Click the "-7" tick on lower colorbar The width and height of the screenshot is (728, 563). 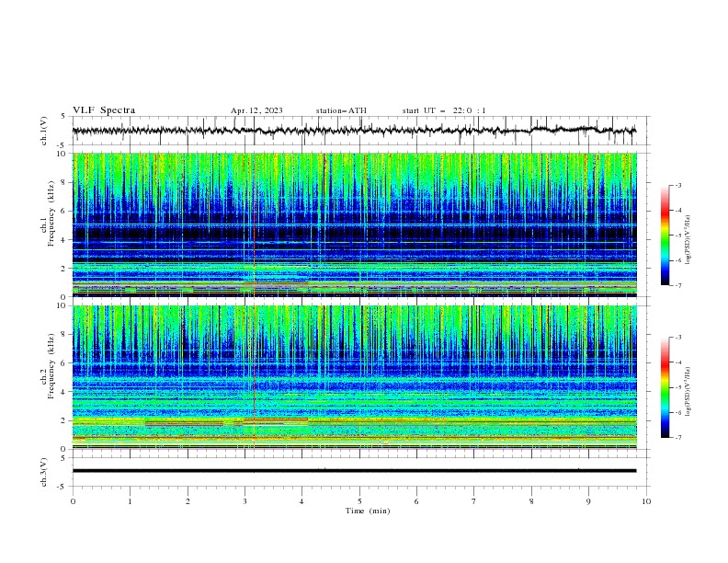678,437
